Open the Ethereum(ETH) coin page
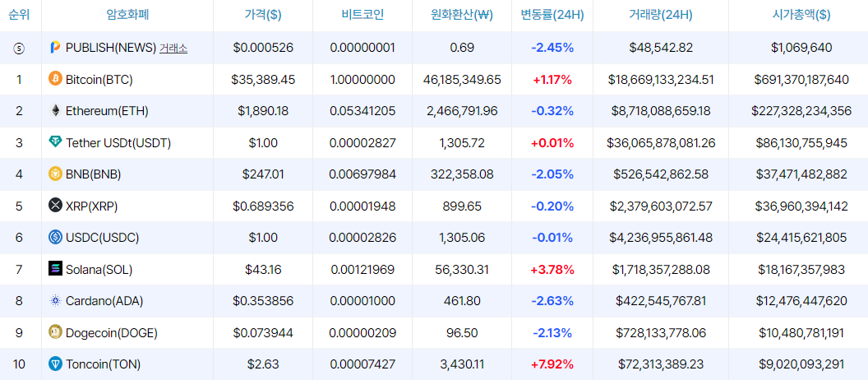 tap(107, 111)
